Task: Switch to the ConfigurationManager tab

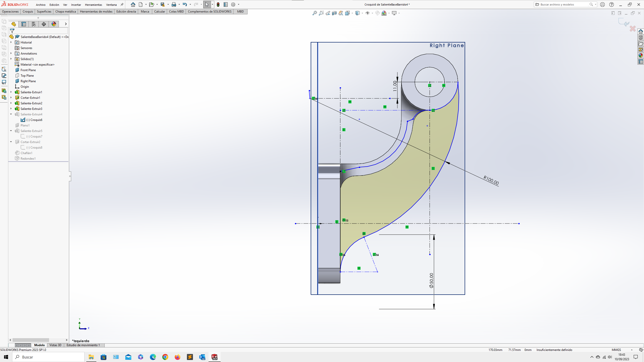Action: (34, 24)
